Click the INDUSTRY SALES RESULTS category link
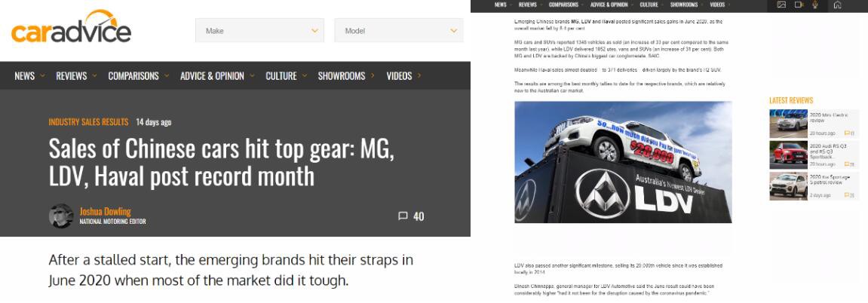The width and height of the screenshot is (868, 303). [88, 121]
